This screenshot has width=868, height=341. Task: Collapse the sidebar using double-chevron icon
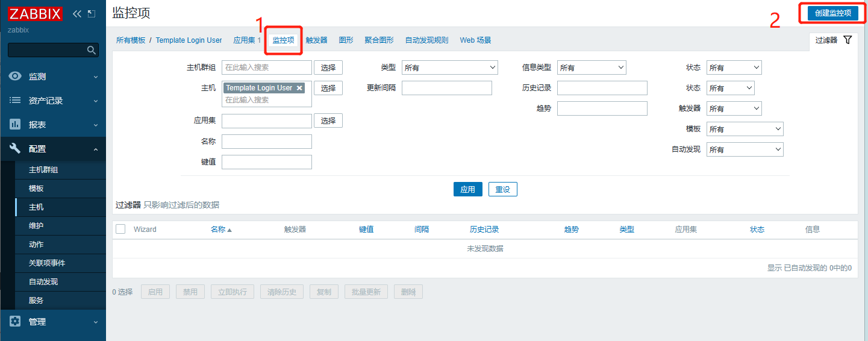click(77, 13)
